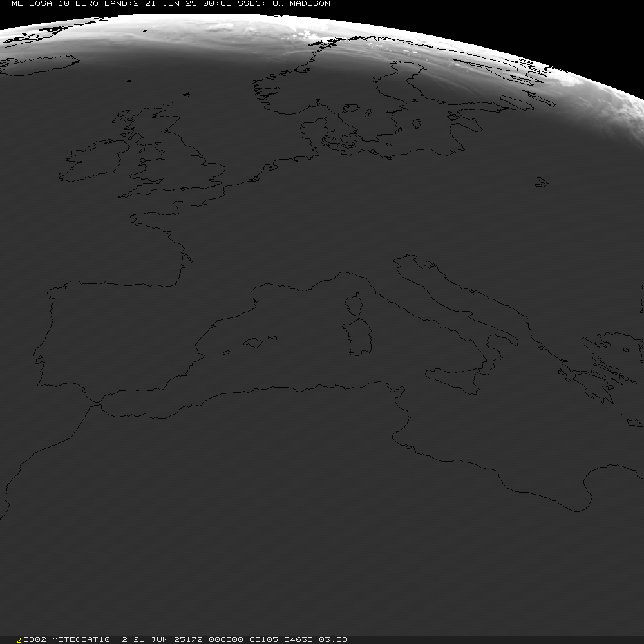This screenshot has height=644, width=644.
Task: Click the Corsica island outline on the map
Action: tap(354, 305)
